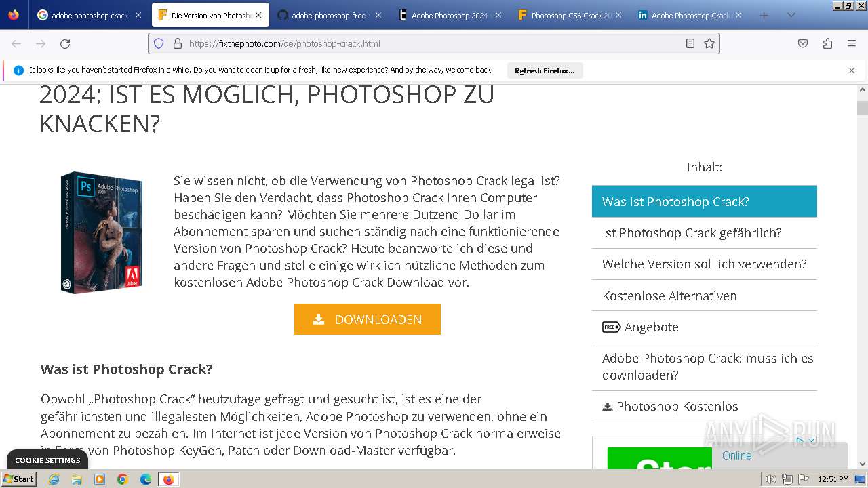Image resolution: width=868 pixels, height=488 pixels.
Task: Open the Extensions puzzle icon
Action: coord(827,43)
